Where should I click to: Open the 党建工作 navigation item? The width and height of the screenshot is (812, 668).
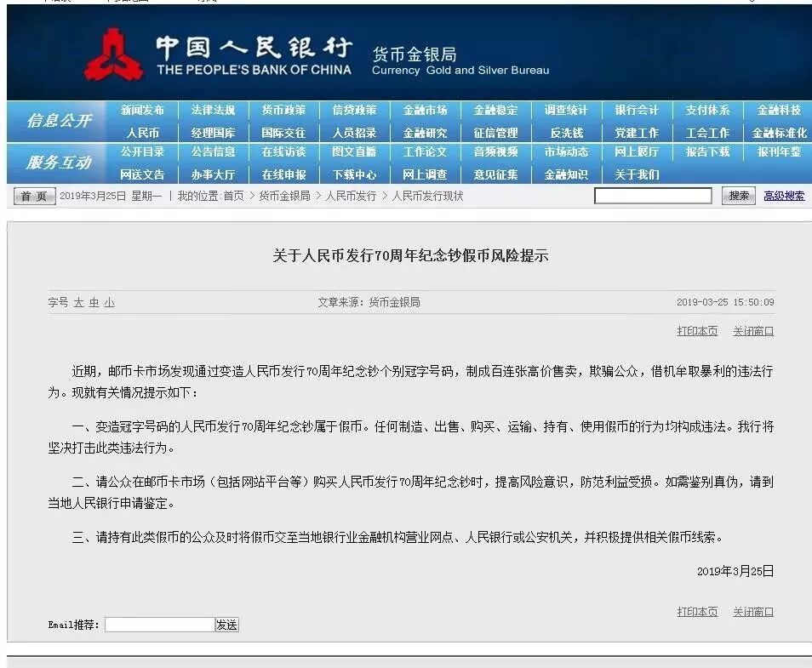[x=637, y=133]
